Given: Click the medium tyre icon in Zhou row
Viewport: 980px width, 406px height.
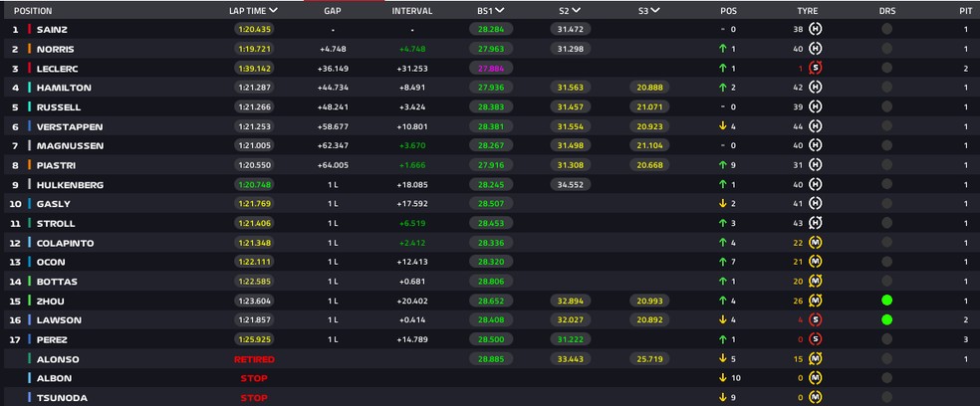Looking at the screenshot, I should (x=815, y=301).
